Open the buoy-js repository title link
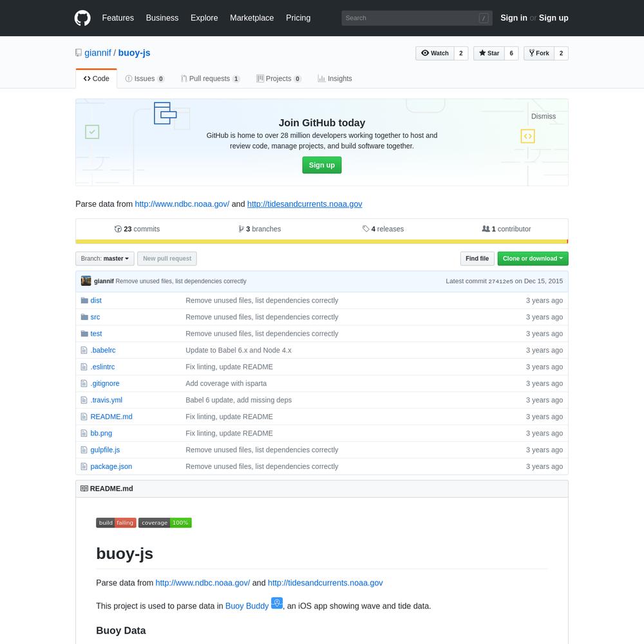Image resolution: width=644 pixels, height=644 pixels. coord(135,53)
